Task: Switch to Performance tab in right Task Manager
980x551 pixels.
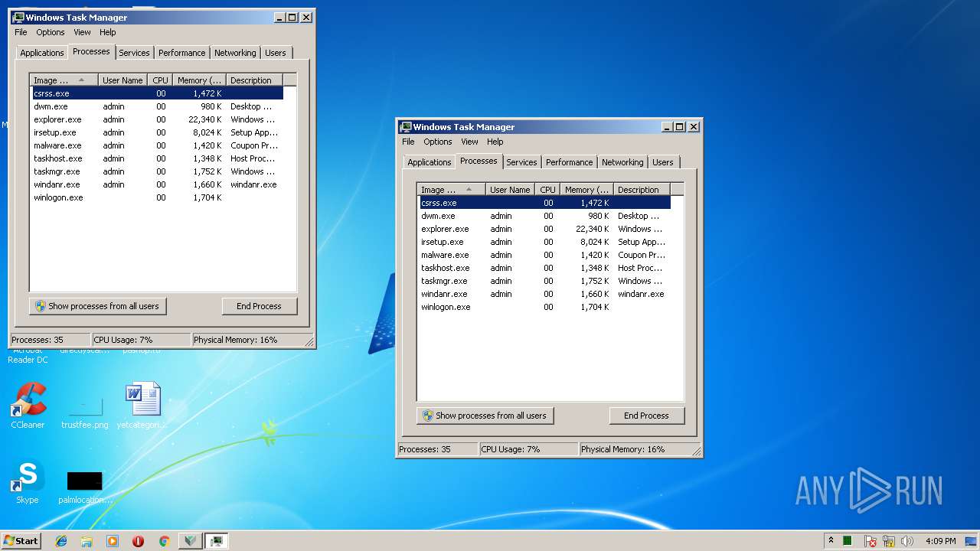Action: 570,162
